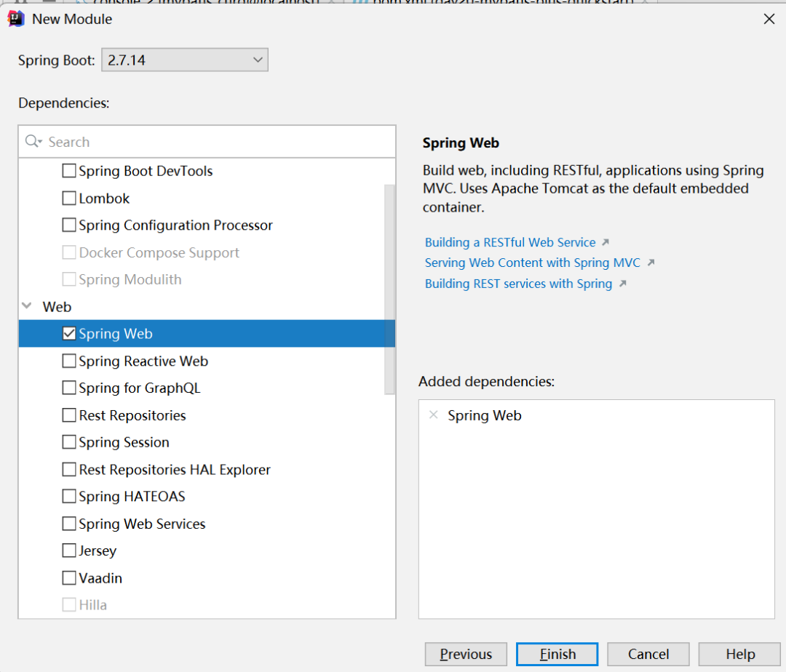
Task: Collapse the Web category chevron
Action: (27, 306)
